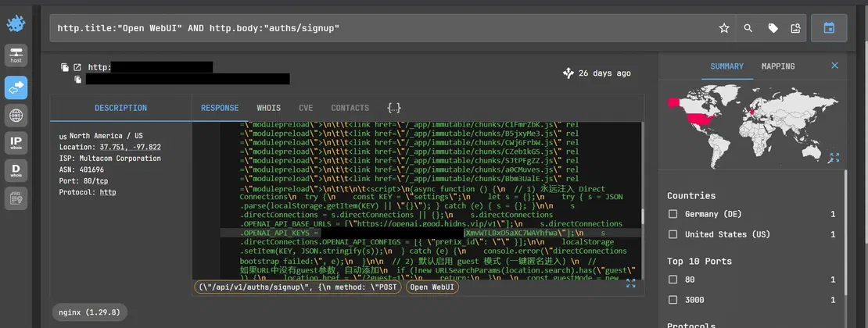Click the Top 10 Ports heading
The image size is (868, 328).
pos(699,261)
